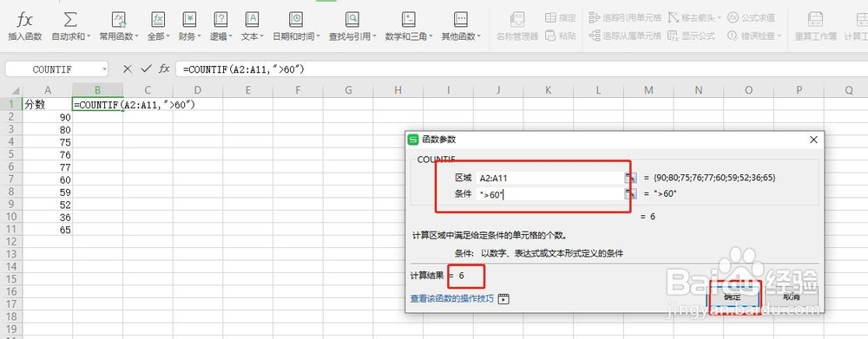
Task: Click the select-all corner of the grid
Action: coord(11,90)
